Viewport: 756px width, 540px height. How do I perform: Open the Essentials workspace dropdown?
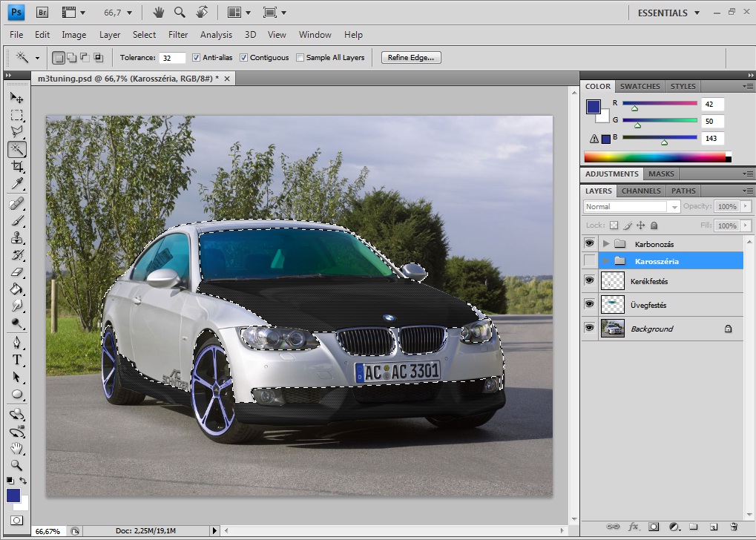[x=668, y=13]
